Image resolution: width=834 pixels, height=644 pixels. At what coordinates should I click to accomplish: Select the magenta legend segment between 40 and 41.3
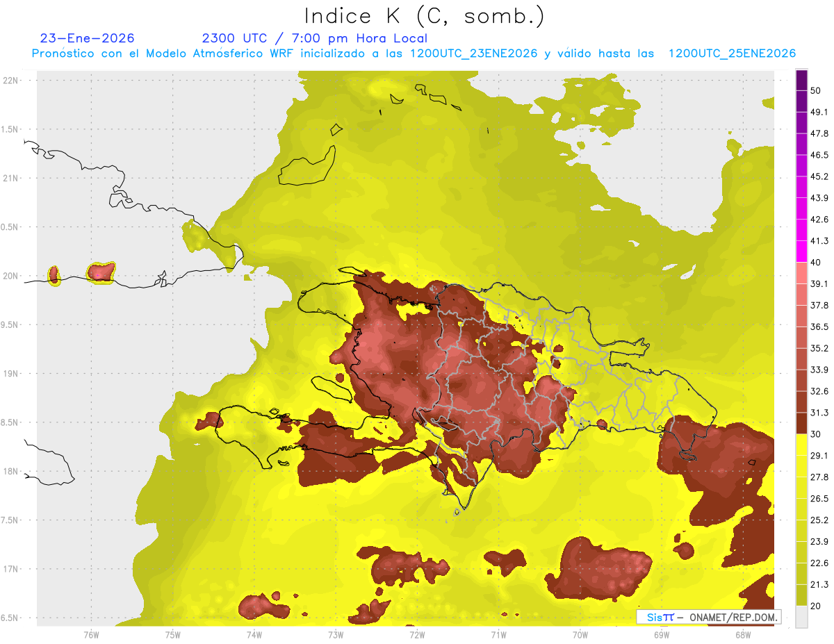801,251
